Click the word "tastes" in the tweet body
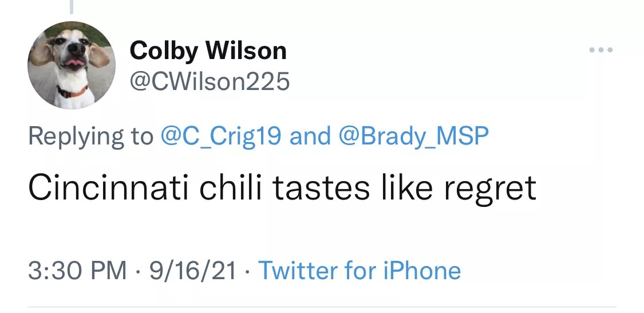The width and height of the screenshot is (644, 313). (x=321, y=189)
